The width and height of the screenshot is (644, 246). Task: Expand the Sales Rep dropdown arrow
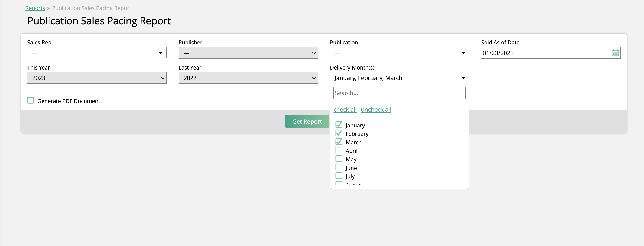point(161,53)
